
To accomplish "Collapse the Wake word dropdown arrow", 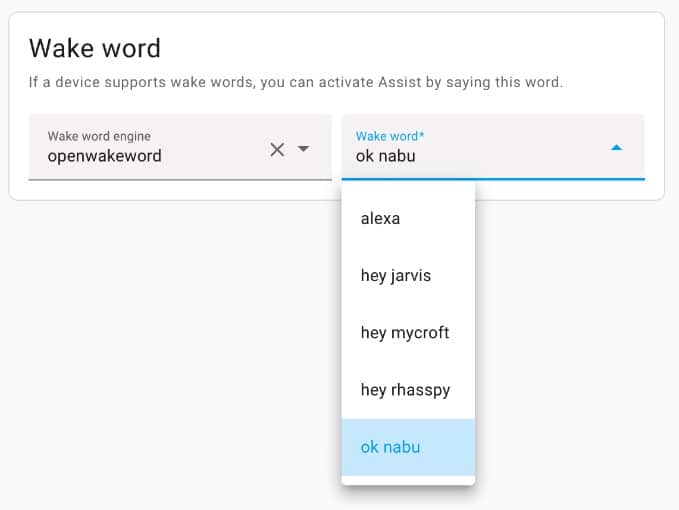I will (616, 148).
